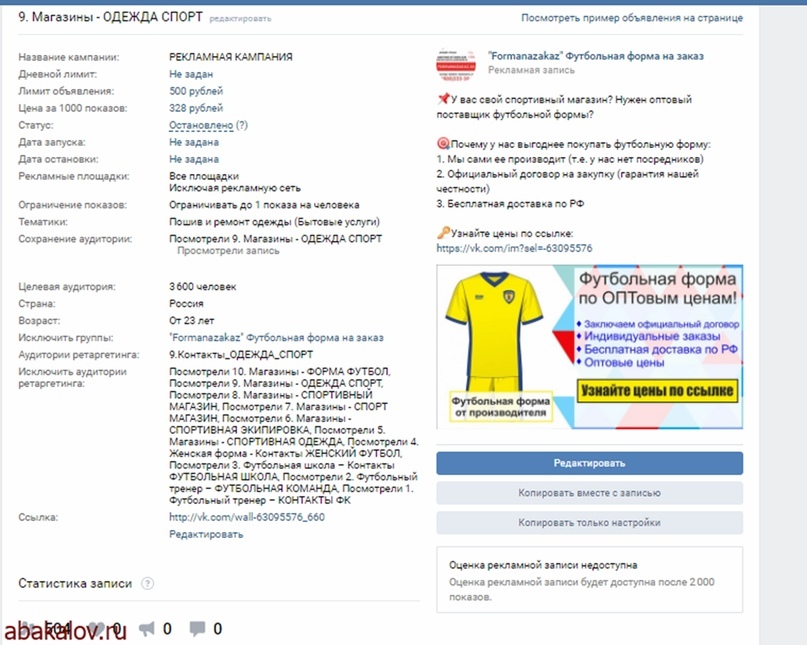Click the comments speech bubble icon
This screenshot has width=807, height=645.
[197, 629]
